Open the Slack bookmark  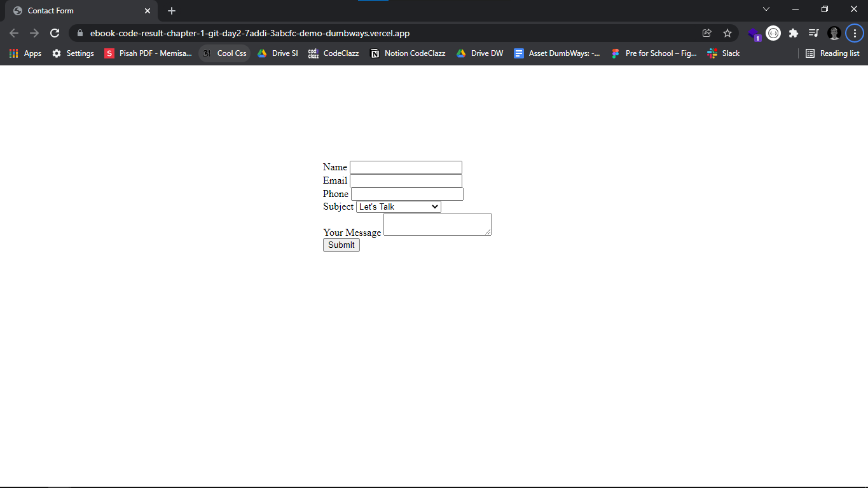click(x=724, y=53)
